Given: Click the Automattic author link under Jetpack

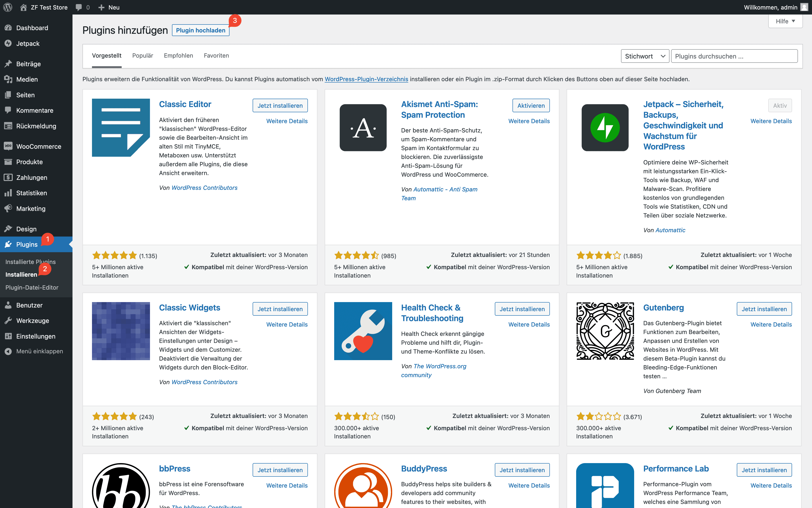Looking at the screenshot, I should coord(670,230).
